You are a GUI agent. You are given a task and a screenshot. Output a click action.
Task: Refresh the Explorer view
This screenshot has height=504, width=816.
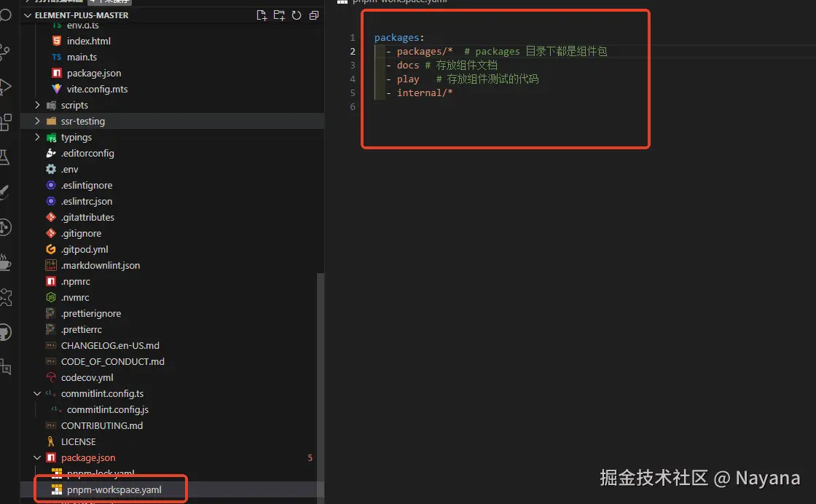297,15
